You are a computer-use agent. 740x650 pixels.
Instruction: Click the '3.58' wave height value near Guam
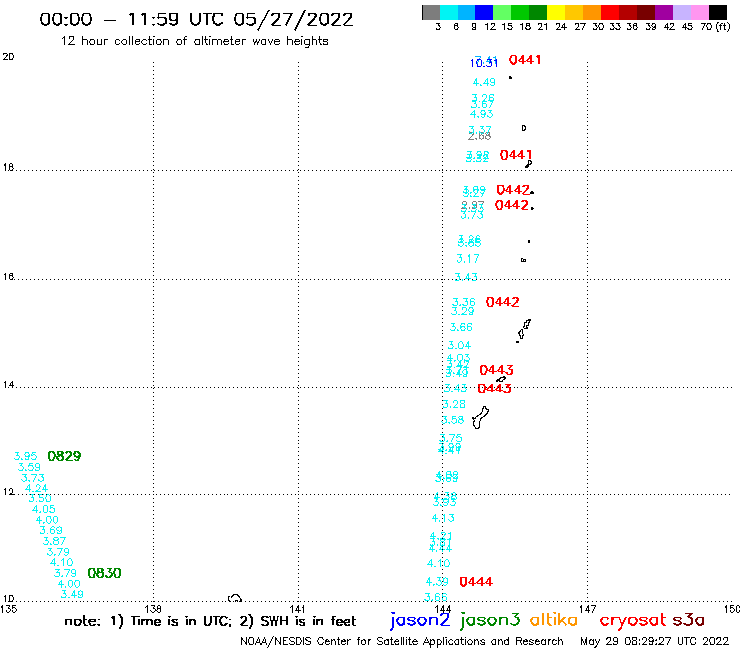[453, 420]
